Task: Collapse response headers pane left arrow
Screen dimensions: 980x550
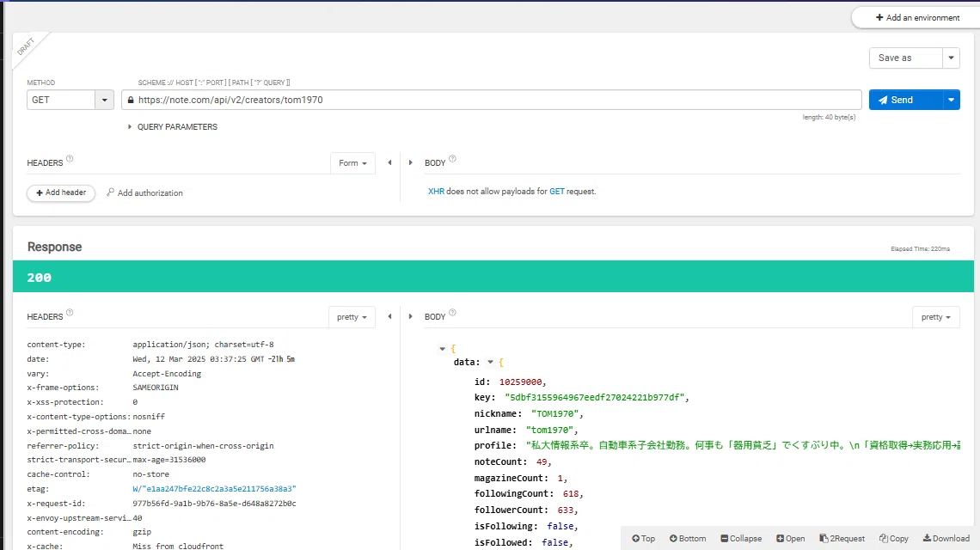Action: pyautogui.click(x=390, y=316)
